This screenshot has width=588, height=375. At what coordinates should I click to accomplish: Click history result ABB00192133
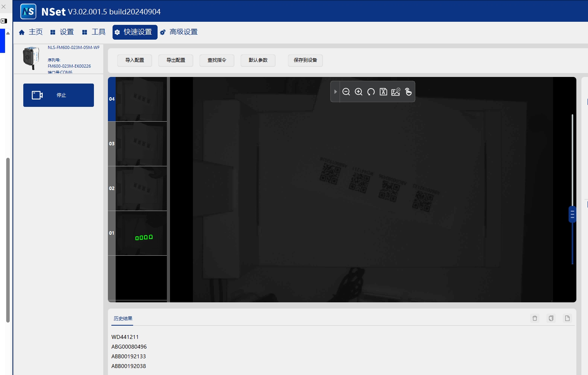128,356
